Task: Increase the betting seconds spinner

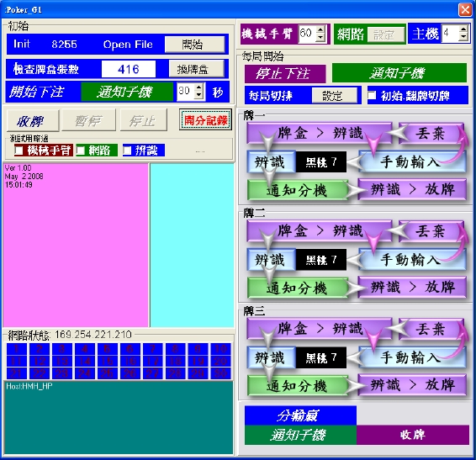Action: tap(198, 87)
